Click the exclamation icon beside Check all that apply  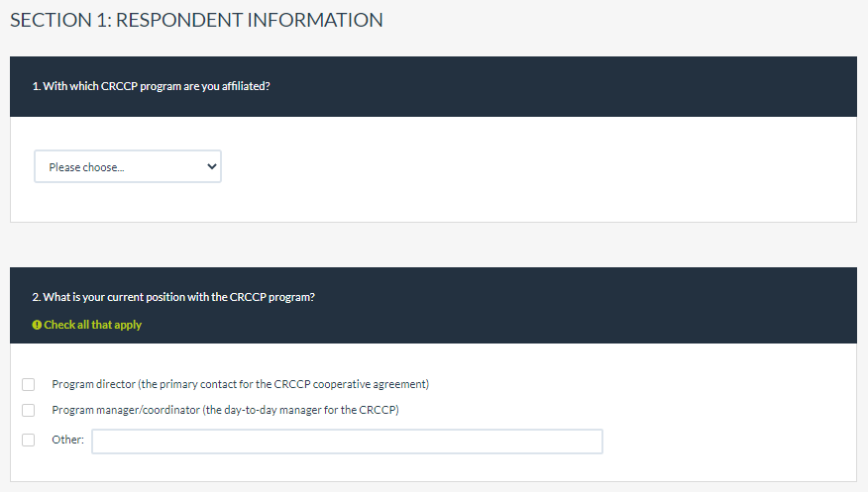tap(37, 325)
